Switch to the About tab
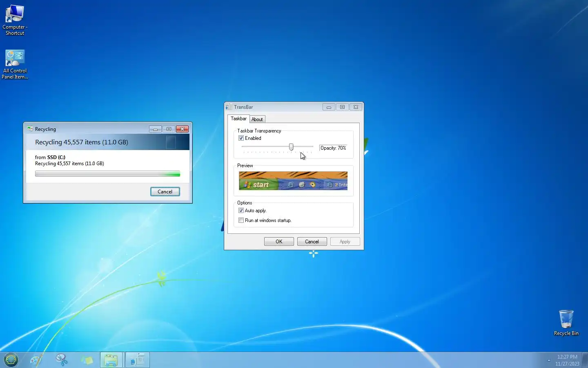This screenshot has height=368, width=588. [x=257, y=119]
